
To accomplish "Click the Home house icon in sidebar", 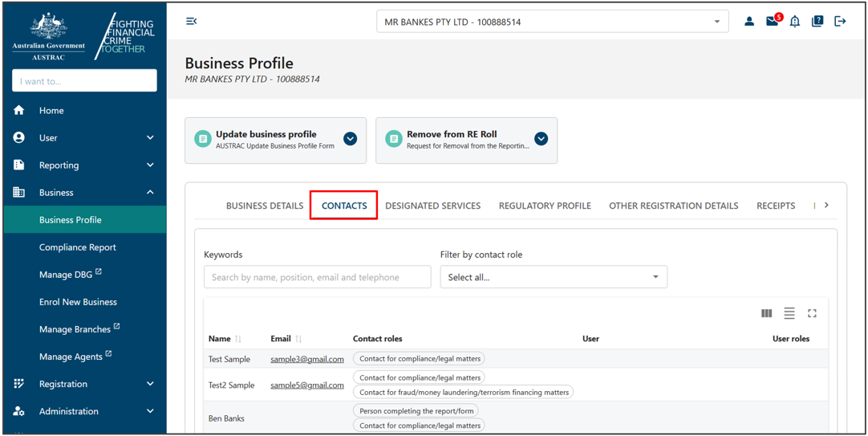I will [x=18, y=110].
